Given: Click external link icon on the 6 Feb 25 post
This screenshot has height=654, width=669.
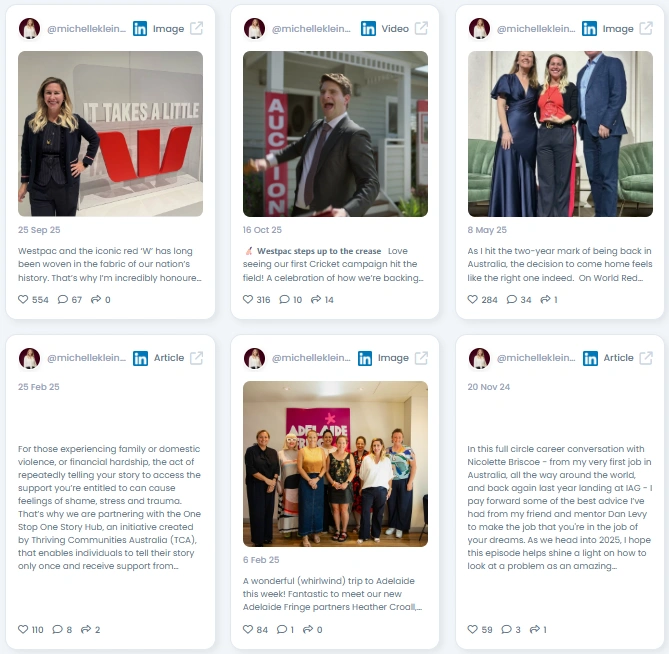Looking at the screenshot, I should 421,358.
